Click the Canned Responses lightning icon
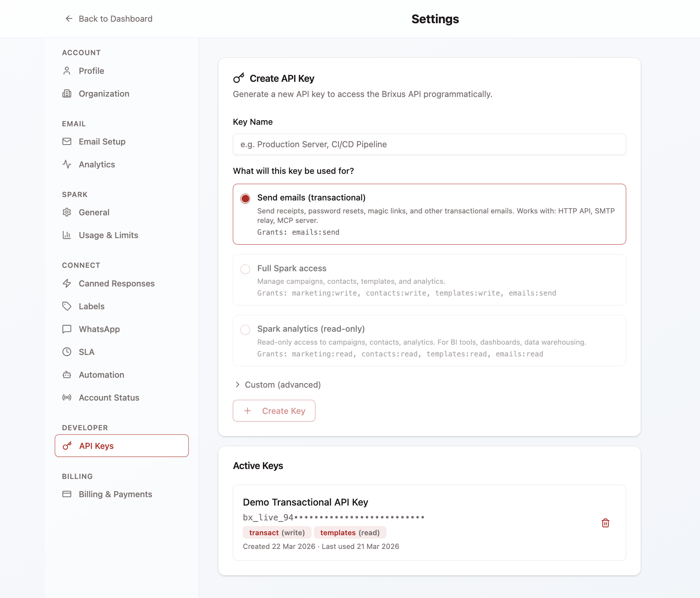Screen dimensions: 700x598 click(67, 283)
